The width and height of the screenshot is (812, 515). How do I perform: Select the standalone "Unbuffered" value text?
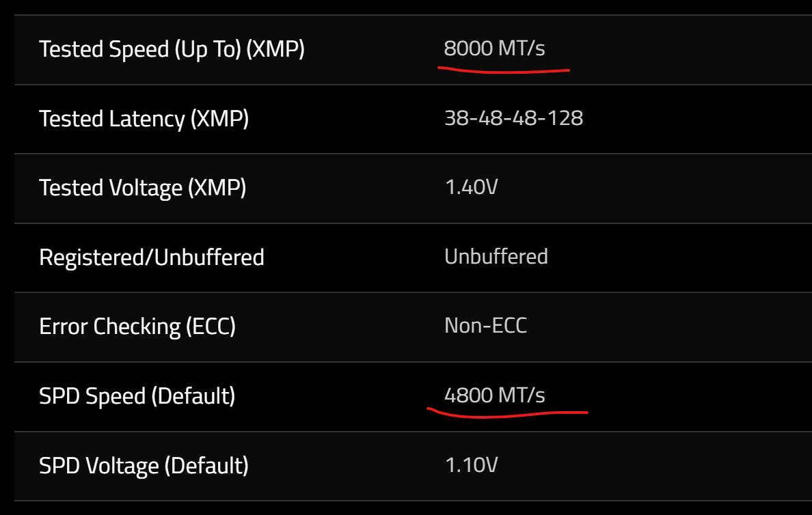coord(496,257)
